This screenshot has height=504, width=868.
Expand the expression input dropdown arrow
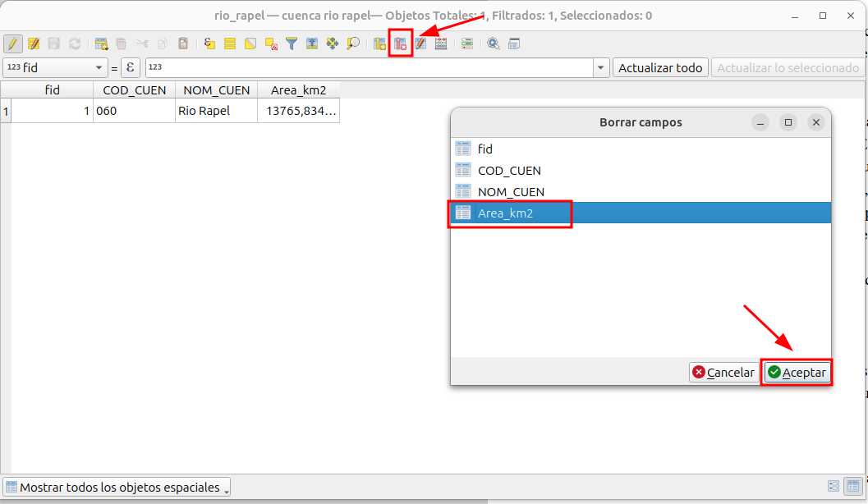pyautogui.click(x=601, y=68)
